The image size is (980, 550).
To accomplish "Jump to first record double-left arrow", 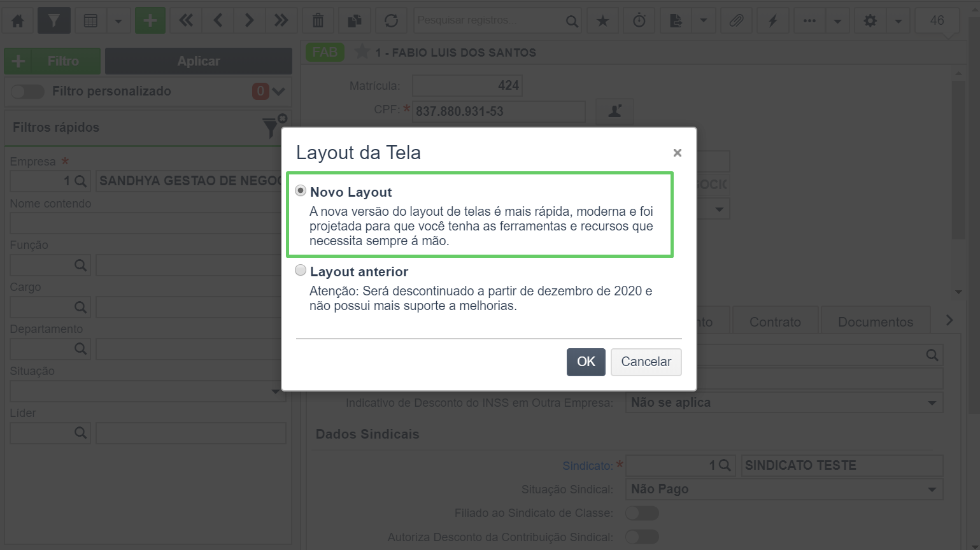I will click(186, 20).
